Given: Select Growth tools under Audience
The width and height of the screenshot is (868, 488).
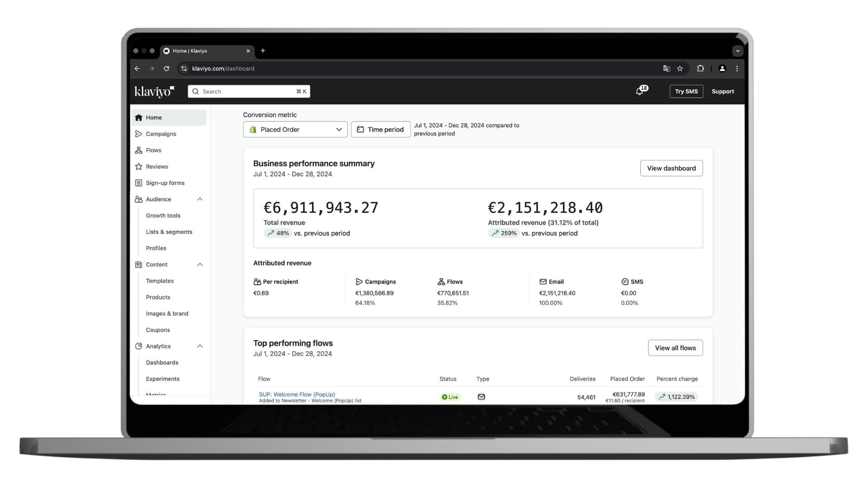Looking at the screenshot, I should pos(163,216).
